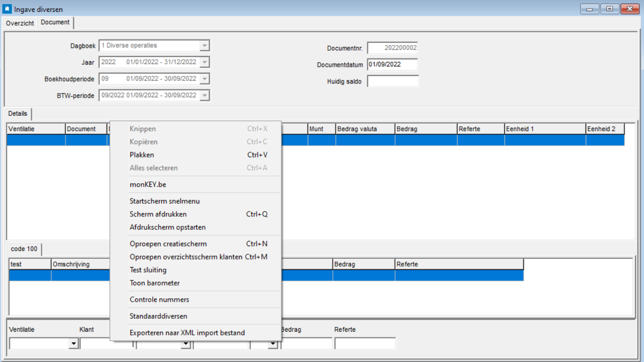
Task: Expand the Boekhoudperiode combo box
Action: point(204,79)
